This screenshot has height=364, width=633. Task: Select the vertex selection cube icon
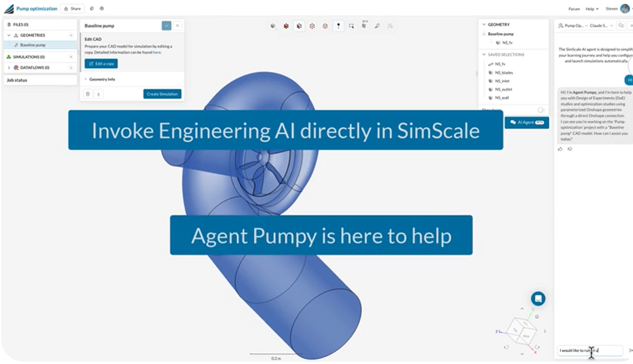[325, 26]
